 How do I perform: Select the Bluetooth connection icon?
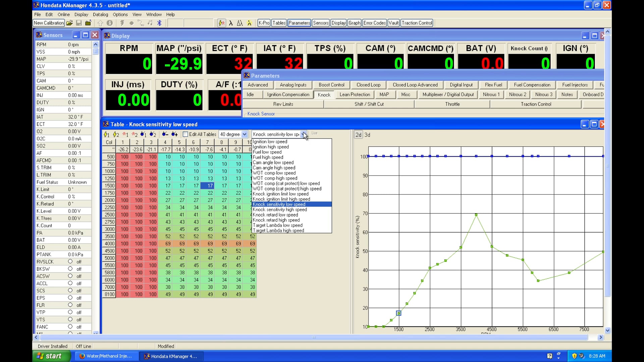[x=159, y=23]
